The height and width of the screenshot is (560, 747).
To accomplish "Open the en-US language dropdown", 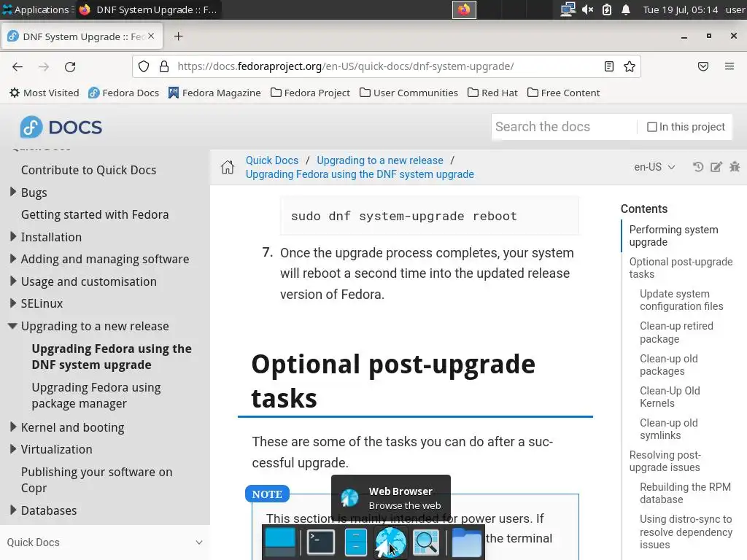I will (654, 167).
